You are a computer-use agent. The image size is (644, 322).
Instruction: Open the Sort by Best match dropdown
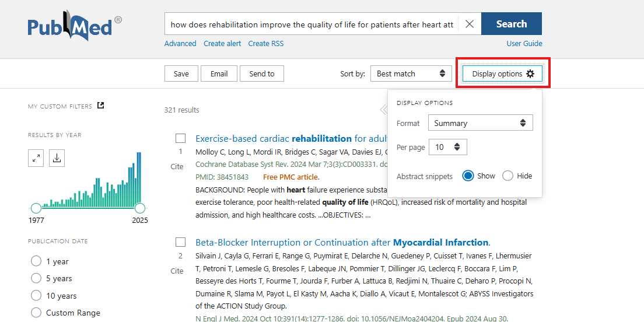click(x=411, y=73)
